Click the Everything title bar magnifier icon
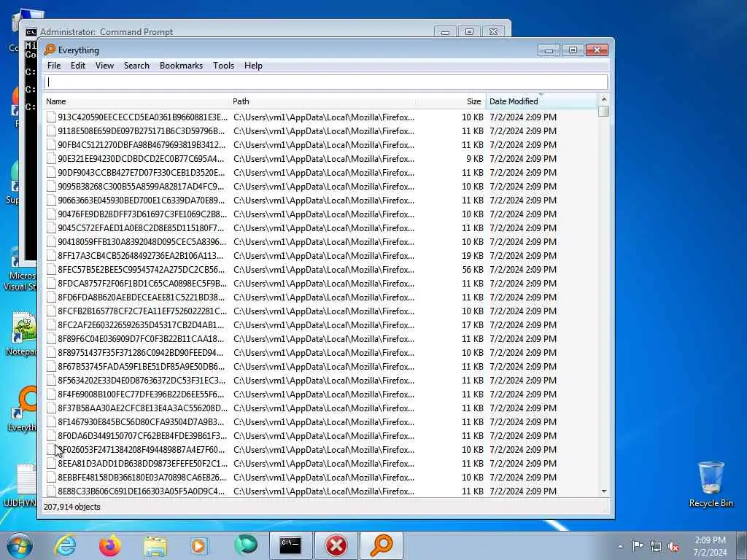 pyautogui.click(x=50, y=50)
